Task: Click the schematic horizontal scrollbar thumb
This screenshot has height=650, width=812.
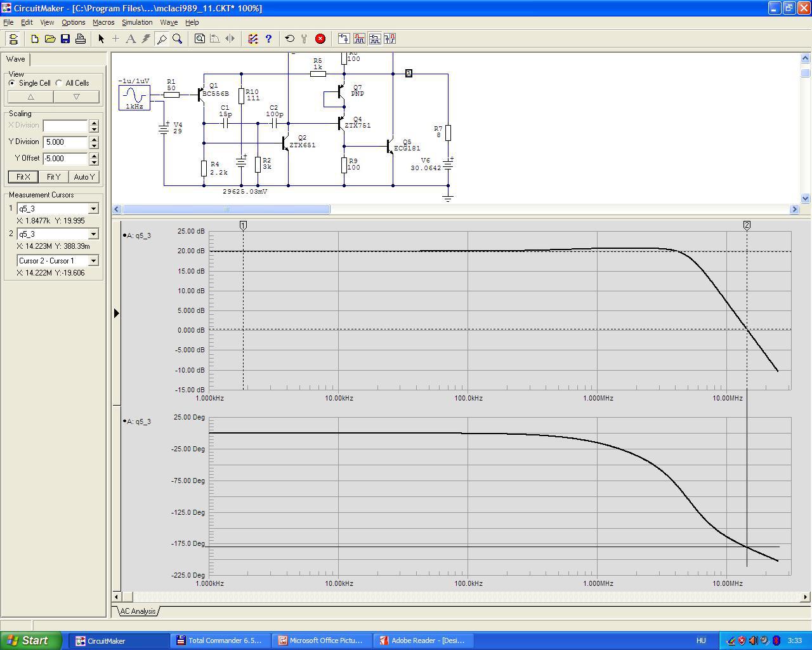Action: tap(226, 209)
